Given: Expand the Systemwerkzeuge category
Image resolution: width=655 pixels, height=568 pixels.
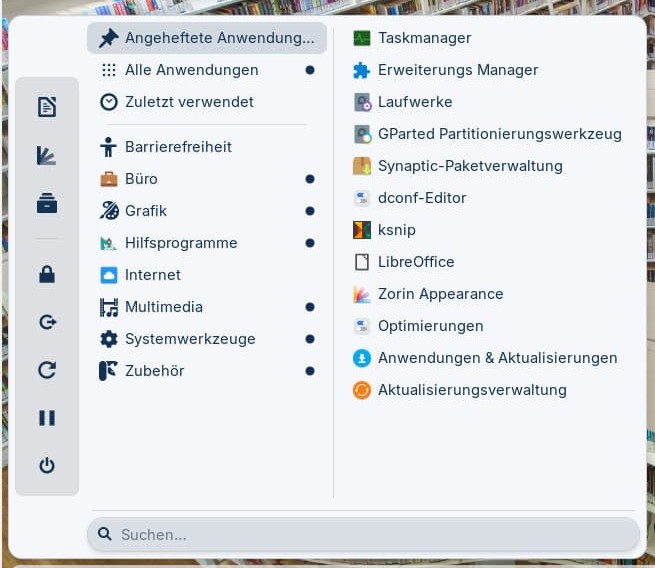Looking at the screenshot, I should tap(189, 339).
